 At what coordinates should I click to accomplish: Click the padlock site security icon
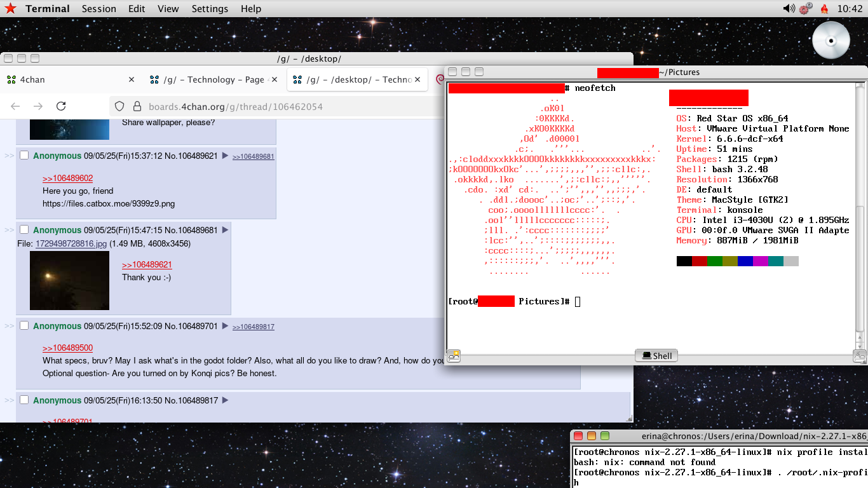(137, 106)
